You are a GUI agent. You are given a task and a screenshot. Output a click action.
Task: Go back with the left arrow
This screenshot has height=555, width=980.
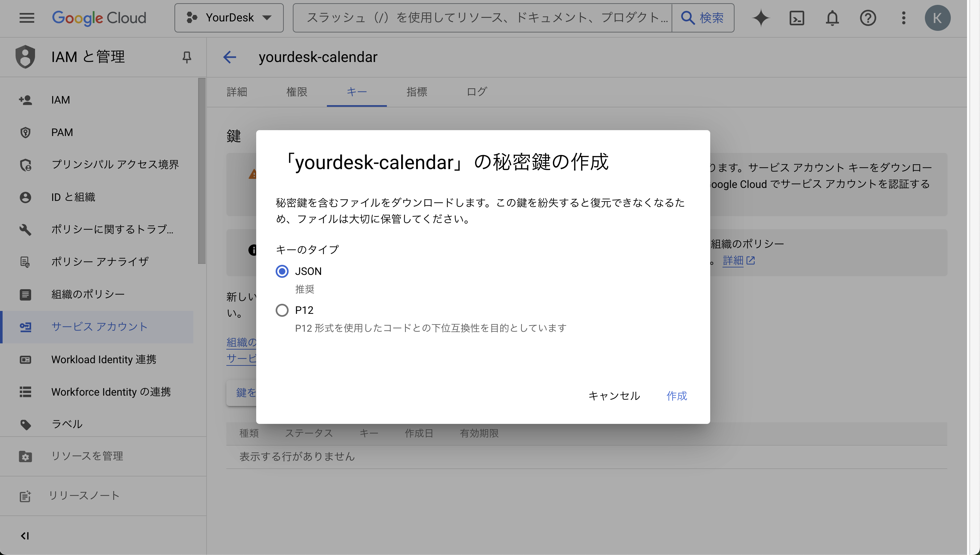tap(230, 57)
